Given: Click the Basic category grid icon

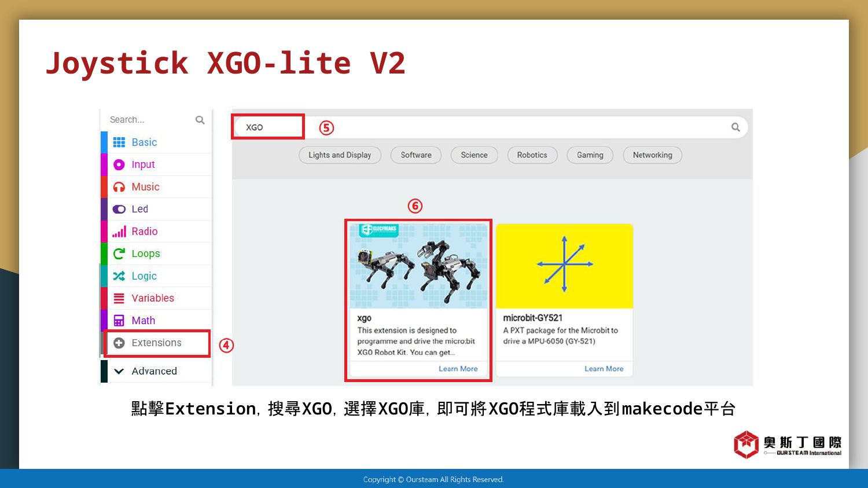Looking at the screenshot, I should click(119, 142).
